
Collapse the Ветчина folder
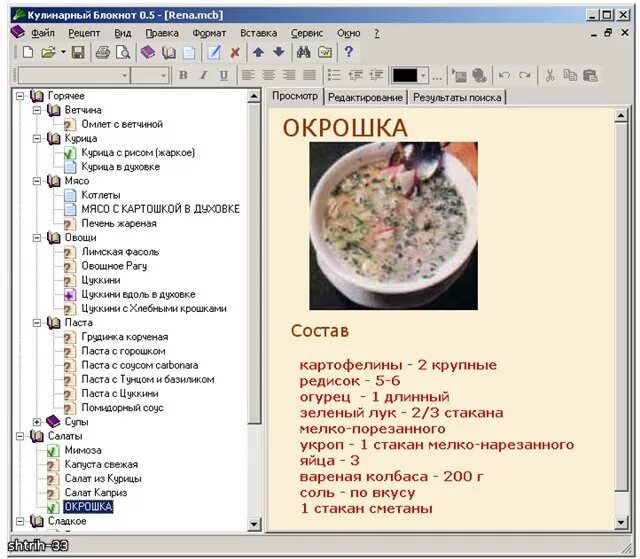point(37,110)
